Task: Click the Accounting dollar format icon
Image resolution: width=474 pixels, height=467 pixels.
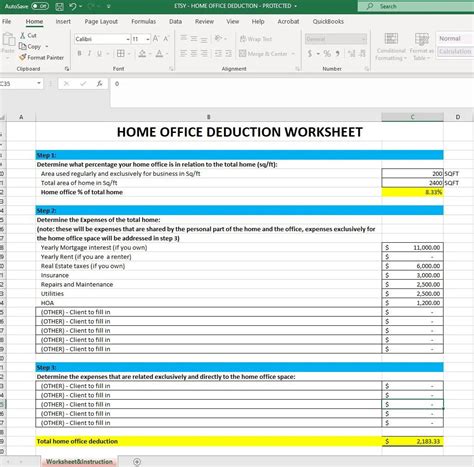Action: (x=310, y=53)
